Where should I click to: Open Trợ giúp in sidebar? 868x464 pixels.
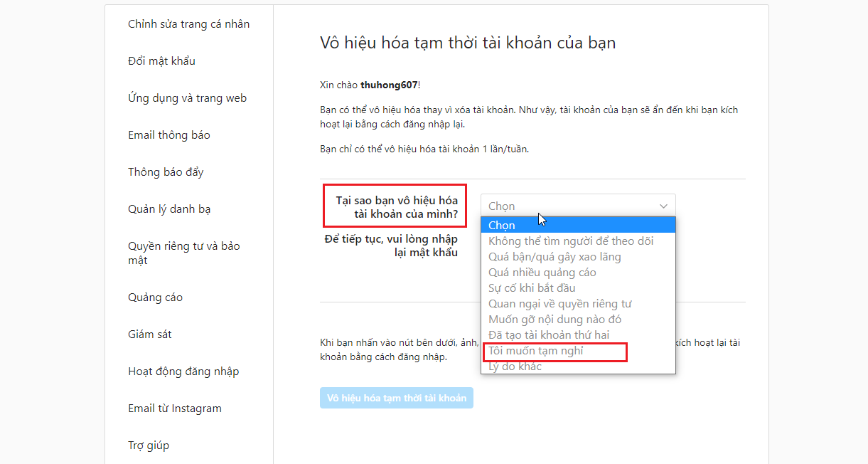click(x=149, y=445)
